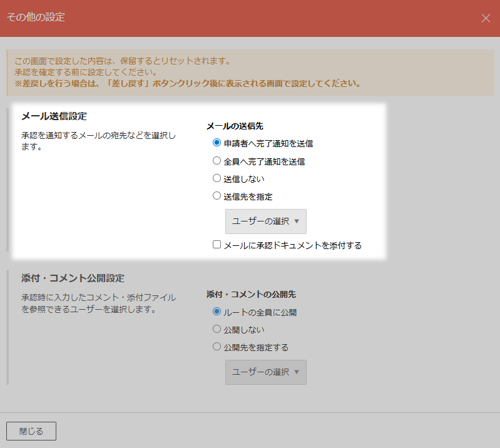
Task: Close the その他の設定 dialog with the X icon
Action: 486,18
